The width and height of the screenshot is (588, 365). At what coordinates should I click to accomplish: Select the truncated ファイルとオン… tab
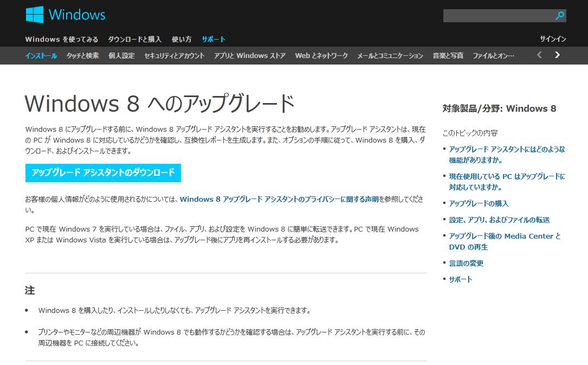[493, 55]
